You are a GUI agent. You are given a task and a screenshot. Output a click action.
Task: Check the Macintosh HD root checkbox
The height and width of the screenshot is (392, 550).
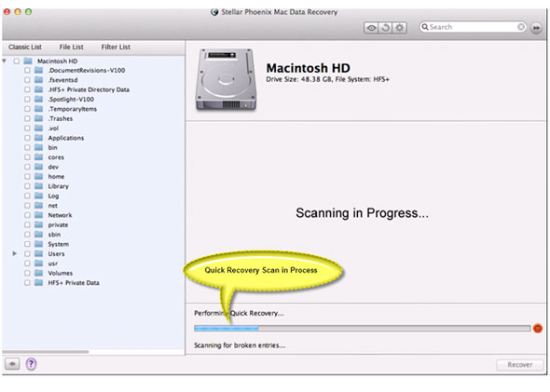(17, 61)
